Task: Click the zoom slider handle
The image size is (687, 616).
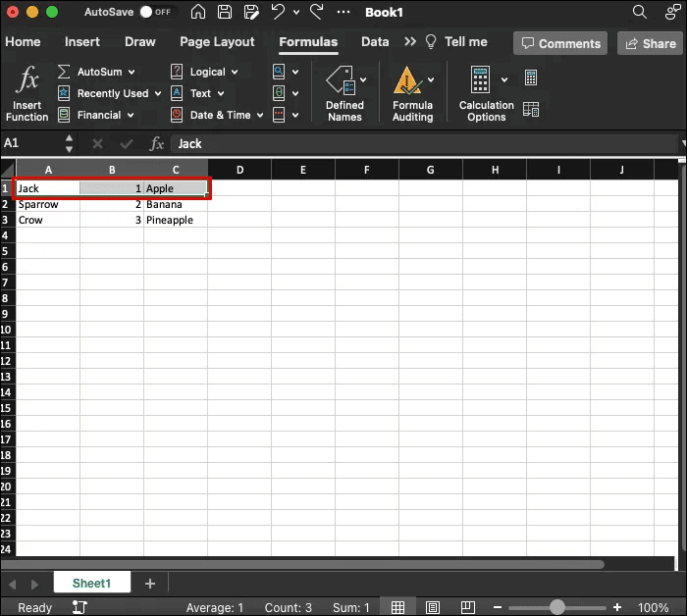Action: tap(557, 607)
